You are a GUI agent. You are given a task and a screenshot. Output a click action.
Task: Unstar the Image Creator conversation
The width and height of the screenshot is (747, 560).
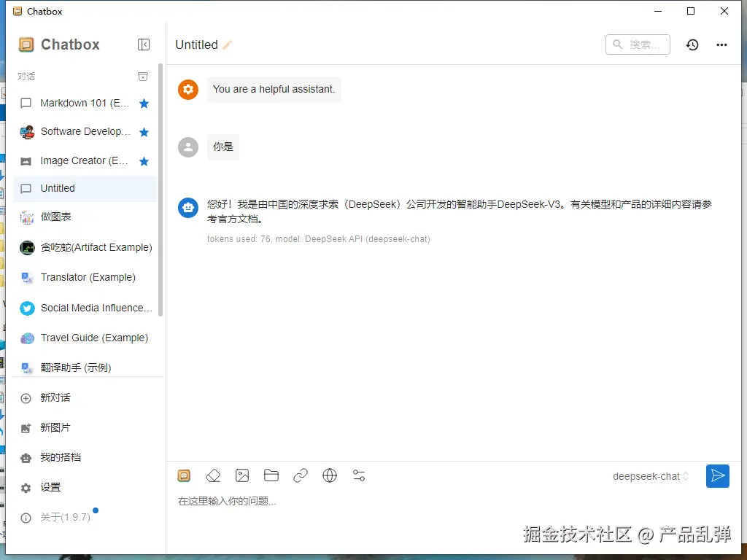point(144,161)
